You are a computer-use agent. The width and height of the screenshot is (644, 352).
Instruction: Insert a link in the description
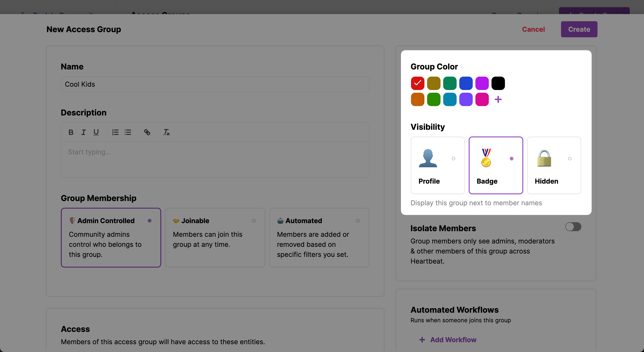pyautogui.click(x=147, y=132)
